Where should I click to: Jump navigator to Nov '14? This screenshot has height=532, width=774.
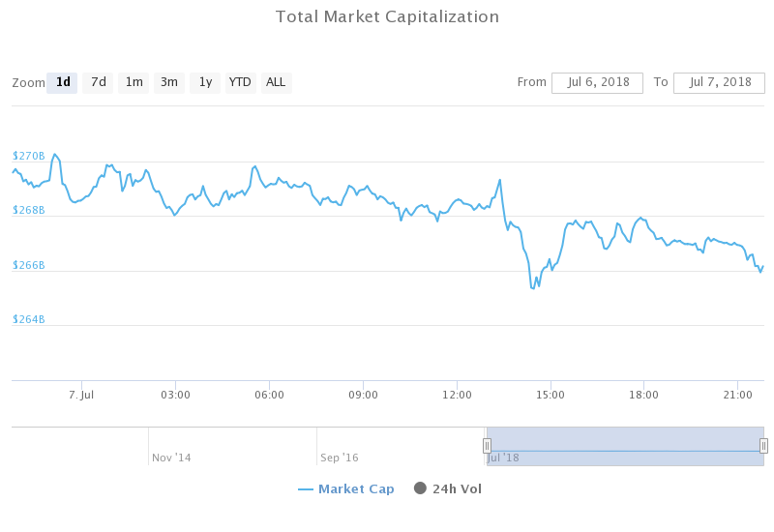171,458
